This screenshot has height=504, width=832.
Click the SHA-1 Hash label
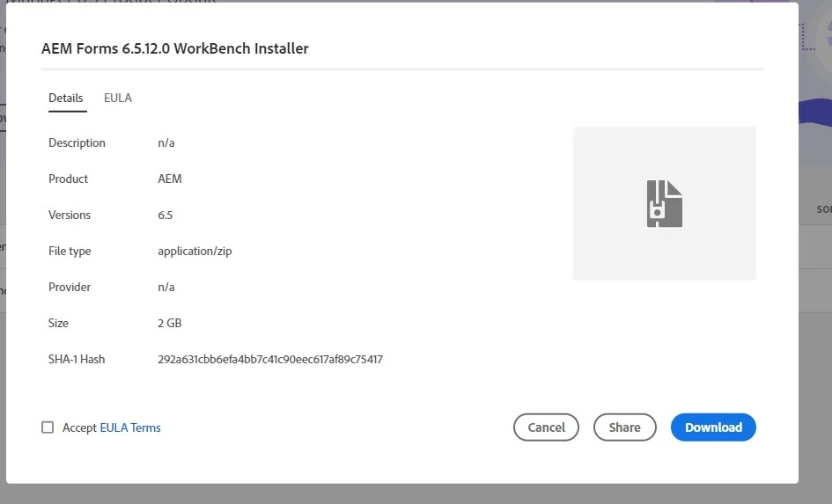tap(77, 360)
